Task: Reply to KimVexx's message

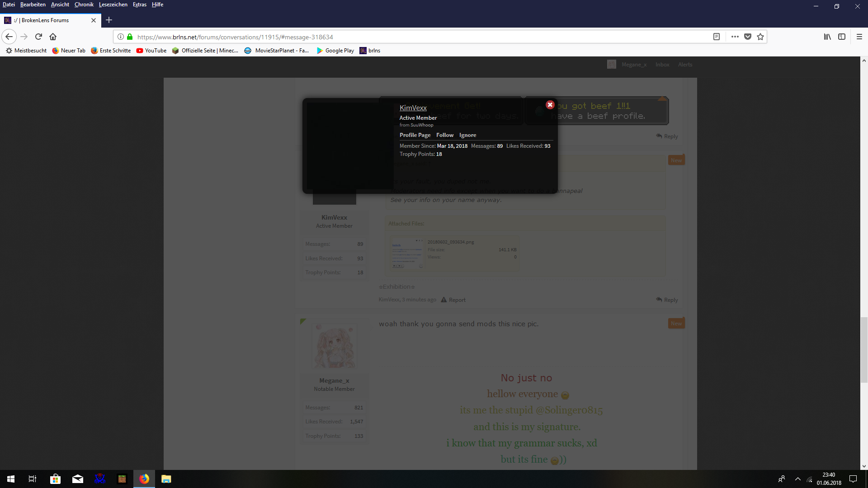Action: point(667,300)
